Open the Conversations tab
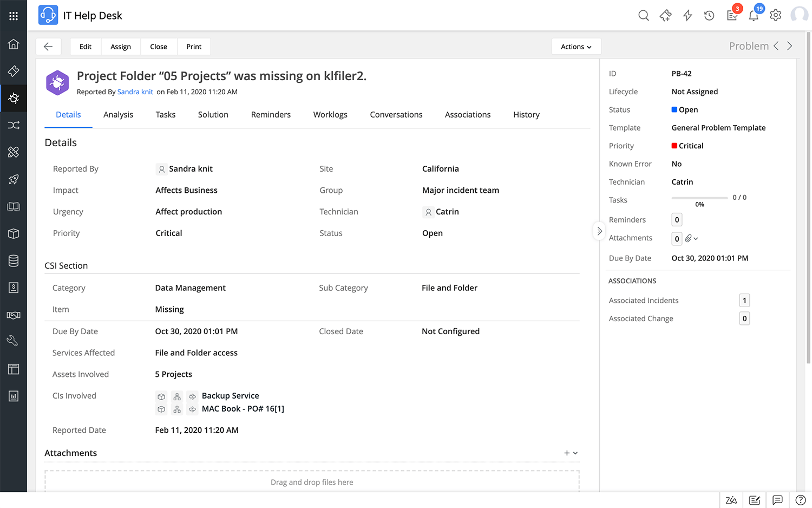Viewport: 812px width, 508px height. pyautogui.click(x=396, y=114)
